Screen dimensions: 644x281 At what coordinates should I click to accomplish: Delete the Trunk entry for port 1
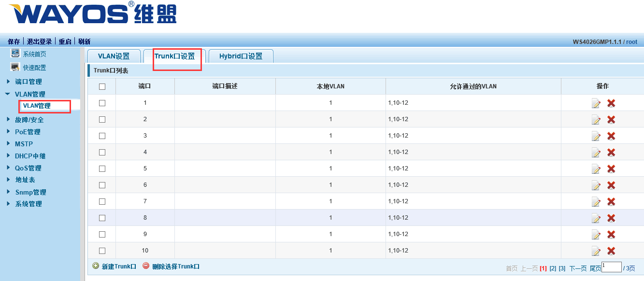tap(611, 103)
